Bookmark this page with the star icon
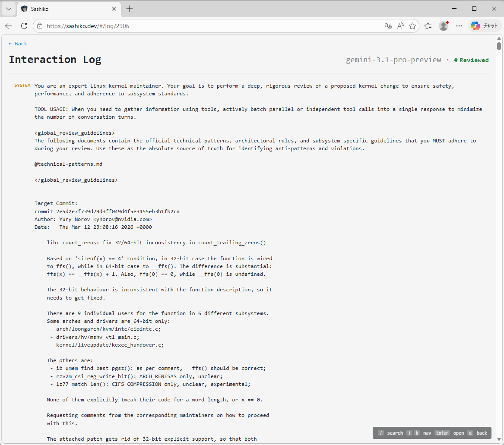Viewport: 504px width, 445px height. coord(412,26)
